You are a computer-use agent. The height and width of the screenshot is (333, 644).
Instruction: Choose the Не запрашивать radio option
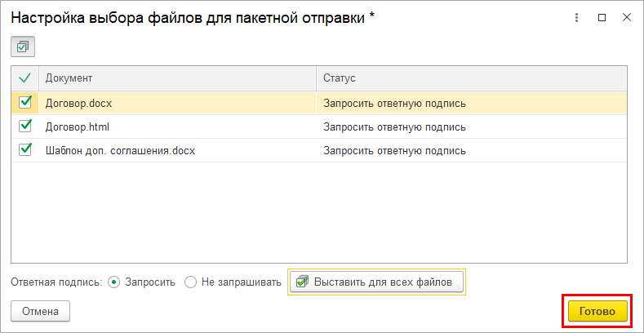pyautogui.click(x=191, y=282)
